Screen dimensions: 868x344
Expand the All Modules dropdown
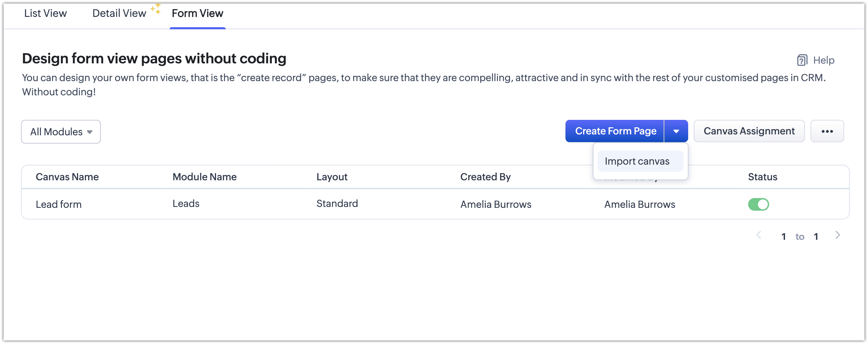click(61, 132)
